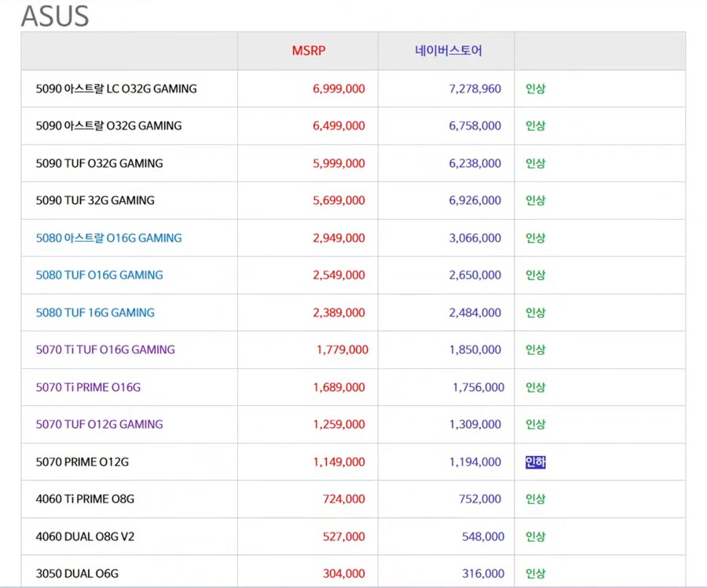Select the 5090 TUF 32G GAMING product name
Image resolution: width=707 pixels, height=588 pixels.
pyautogui.click(x=95, y=200)
